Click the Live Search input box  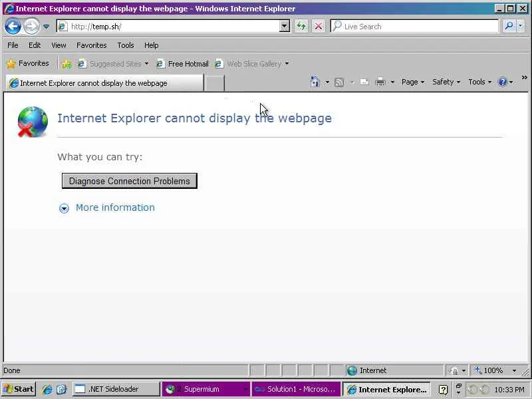(414, 26)
